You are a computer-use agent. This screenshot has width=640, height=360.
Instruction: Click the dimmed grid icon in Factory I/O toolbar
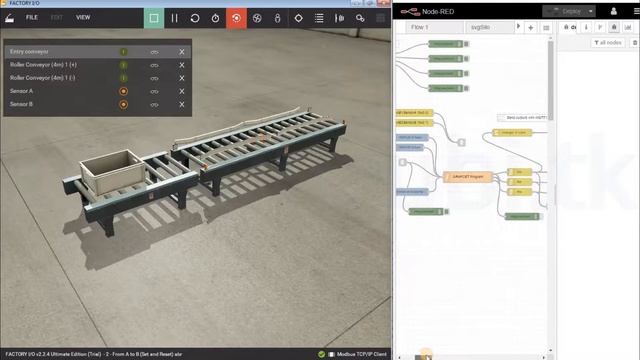(x=380, y=18)
